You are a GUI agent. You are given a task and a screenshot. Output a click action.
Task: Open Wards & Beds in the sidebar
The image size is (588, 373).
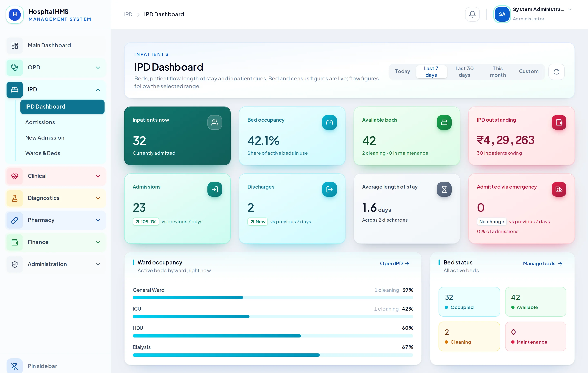(62, 153)
